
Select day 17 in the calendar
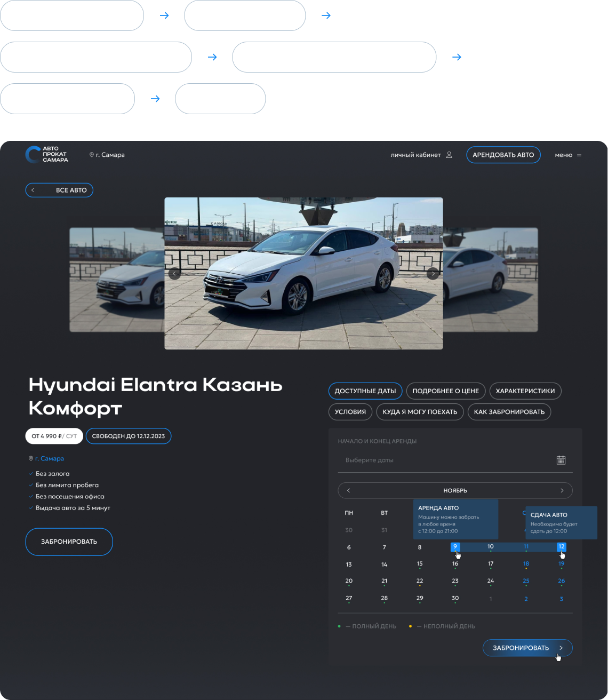(491, 564)
